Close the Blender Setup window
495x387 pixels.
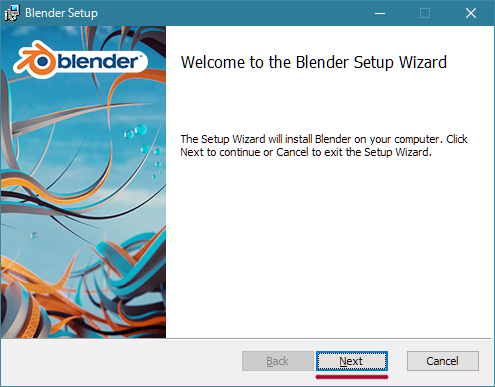pyautogui.click(x=471, y=13)
